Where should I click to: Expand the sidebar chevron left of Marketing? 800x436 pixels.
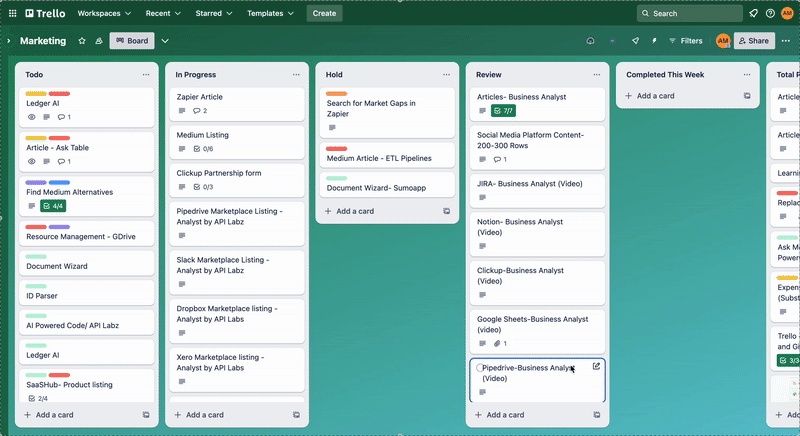tap(8, 41)
